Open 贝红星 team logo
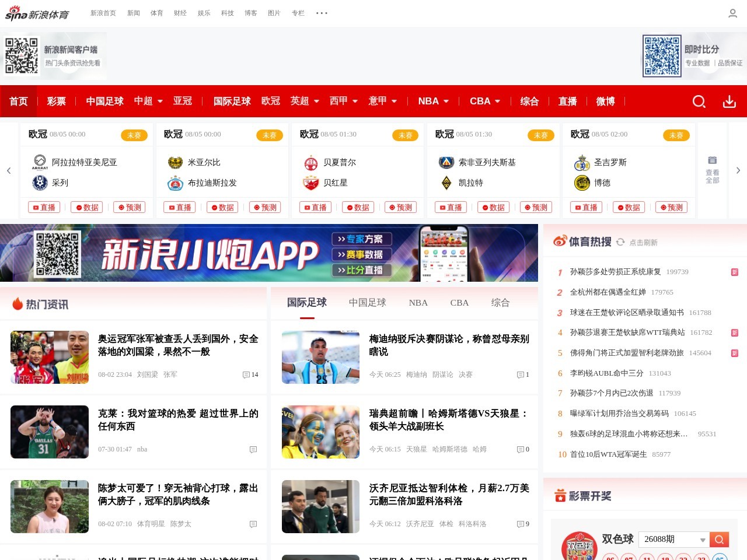The image size is (747, 560). 311,183
